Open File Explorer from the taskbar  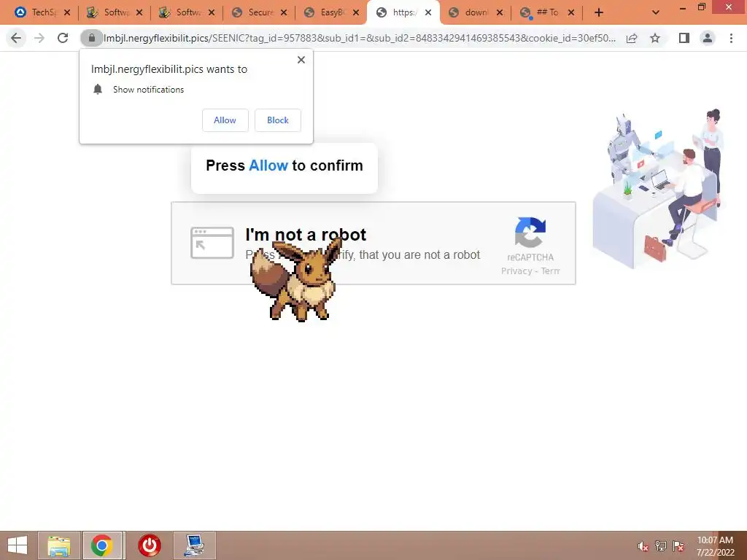point(58,545)
